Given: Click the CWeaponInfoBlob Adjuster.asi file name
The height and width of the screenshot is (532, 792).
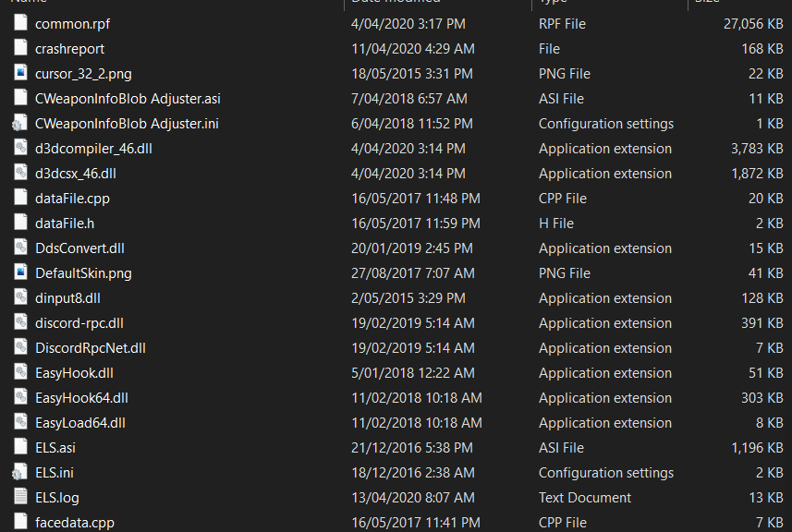Looking at the screenshot, I should 128,98.
